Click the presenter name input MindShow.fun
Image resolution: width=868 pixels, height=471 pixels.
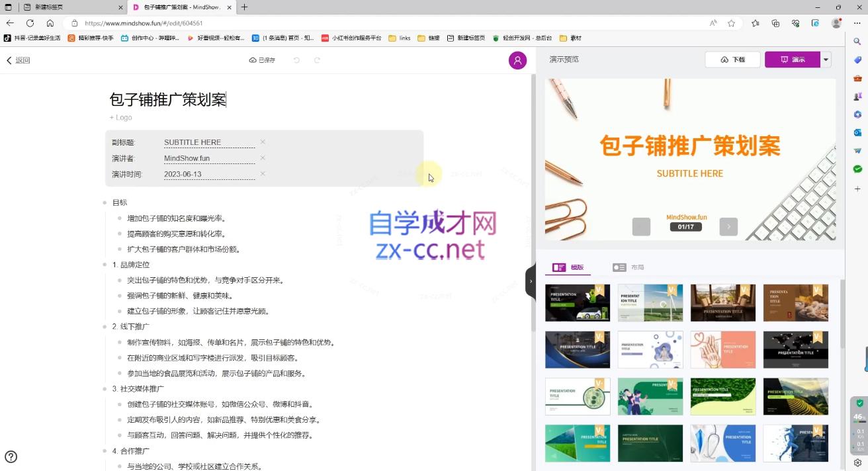tap(208, 158)
